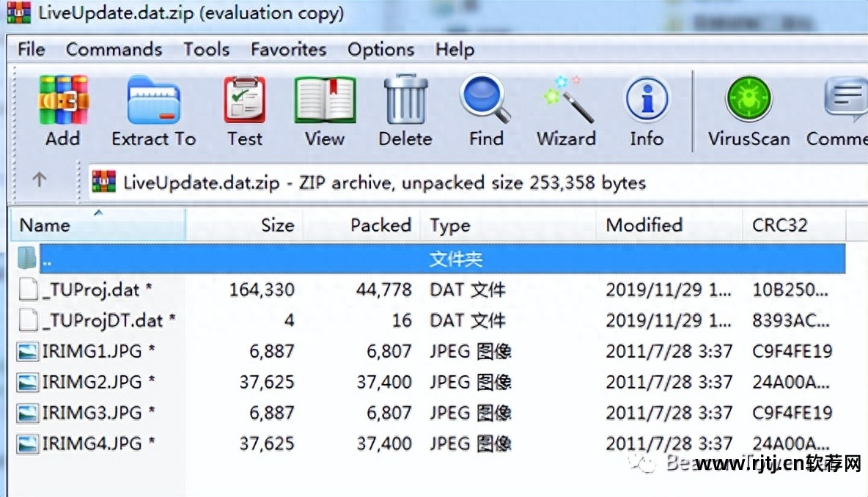Click the Add archive toolbar icon
This screenshot has height=497, width=868.
coord(62,100)
